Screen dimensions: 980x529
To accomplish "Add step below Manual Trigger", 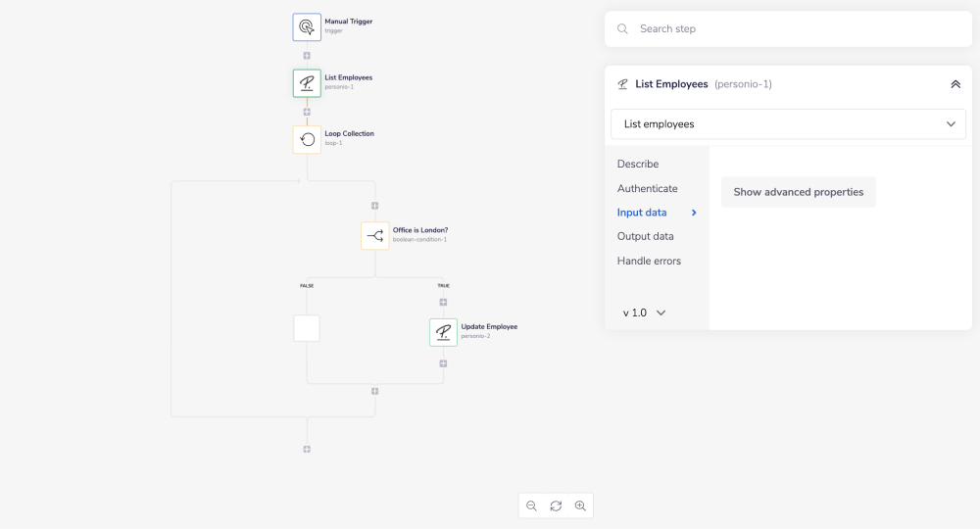I will [307, 56].
